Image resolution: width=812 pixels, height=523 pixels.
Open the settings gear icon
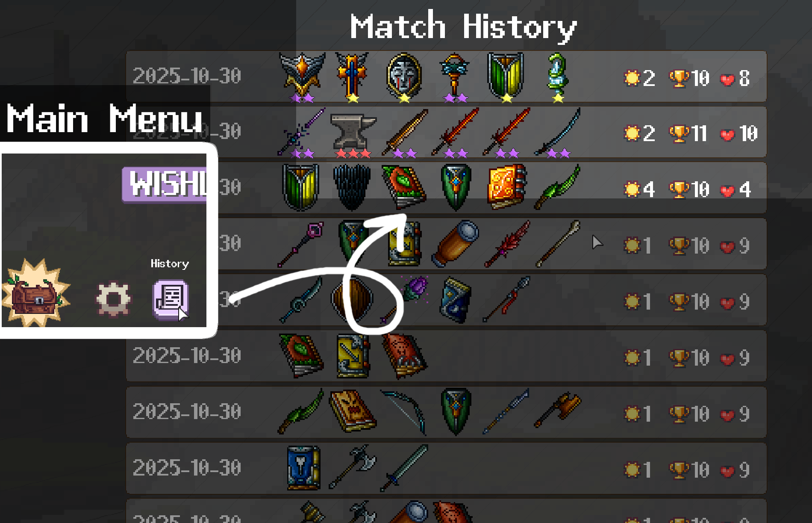coord(113,299)
